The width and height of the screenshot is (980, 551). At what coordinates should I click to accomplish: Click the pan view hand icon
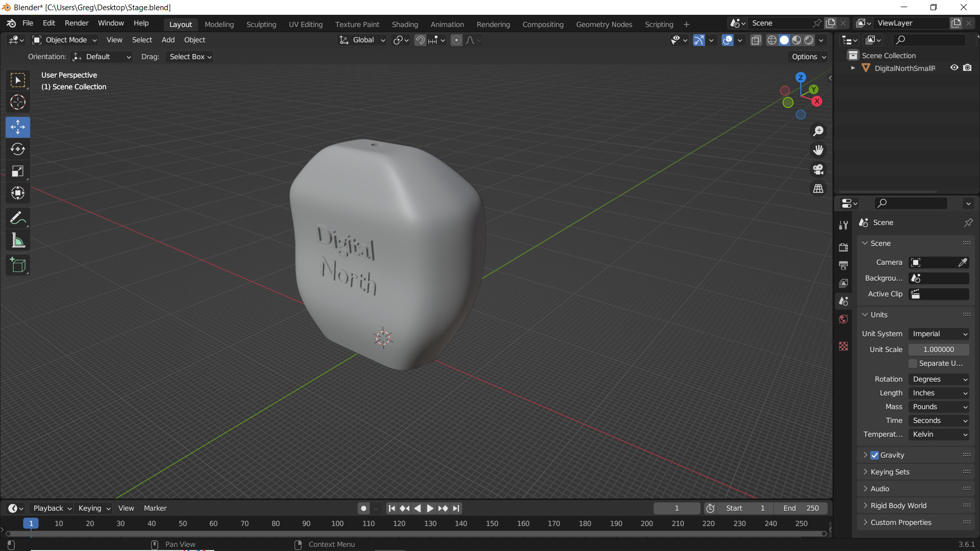point(818,150)
